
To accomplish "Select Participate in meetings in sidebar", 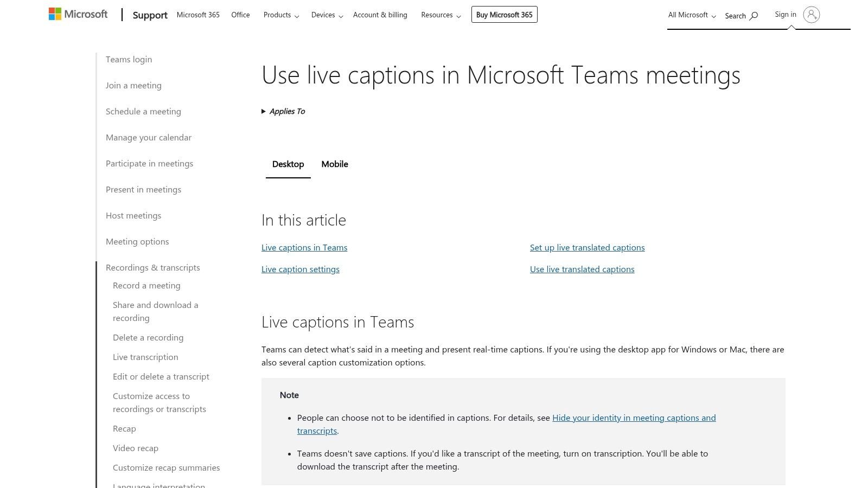I will (149, 164).
